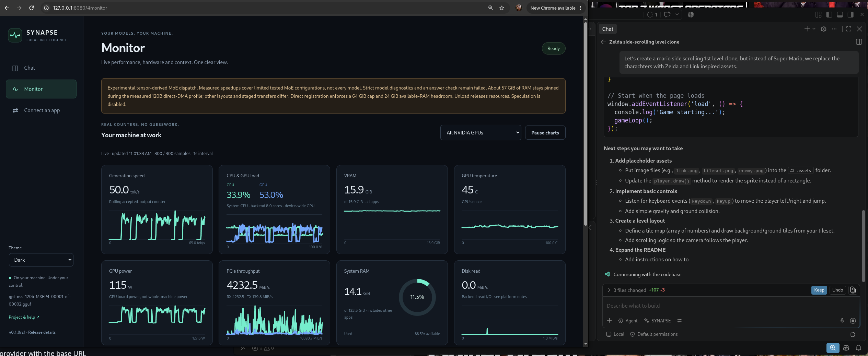Stop the running chat request
Image resolution: width=868 pixels, height=356 pixels.
click(853, 321)
